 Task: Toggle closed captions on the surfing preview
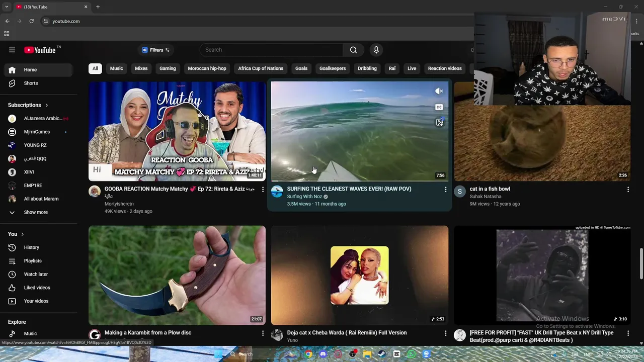pos(439,107)
